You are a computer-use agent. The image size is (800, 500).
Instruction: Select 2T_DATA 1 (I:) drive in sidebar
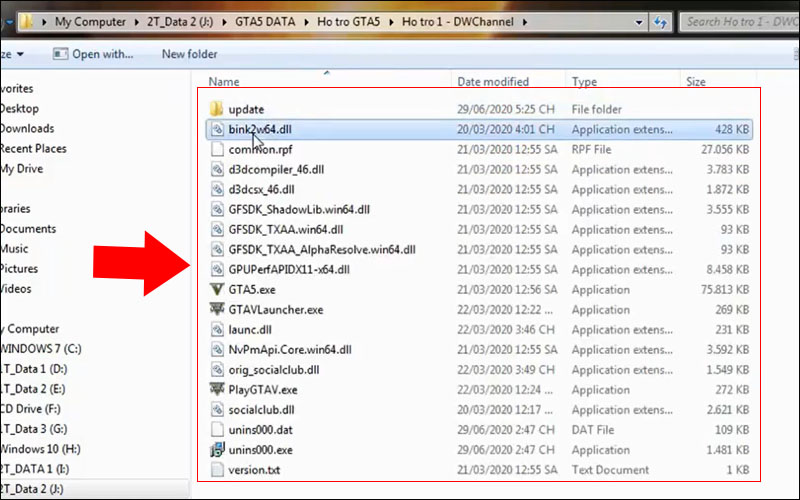35,469
